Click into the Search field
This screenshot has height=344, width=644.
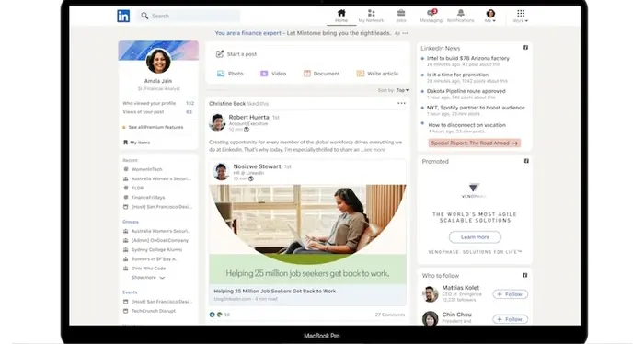click(x=189, y=16)
